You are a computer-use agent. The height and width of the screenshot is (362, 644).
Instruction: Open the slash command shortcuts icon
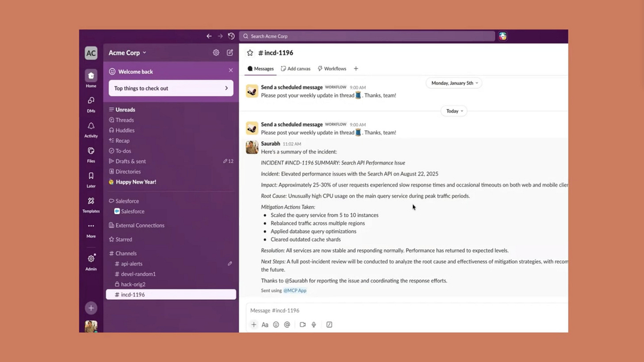(x=329, y=324)
